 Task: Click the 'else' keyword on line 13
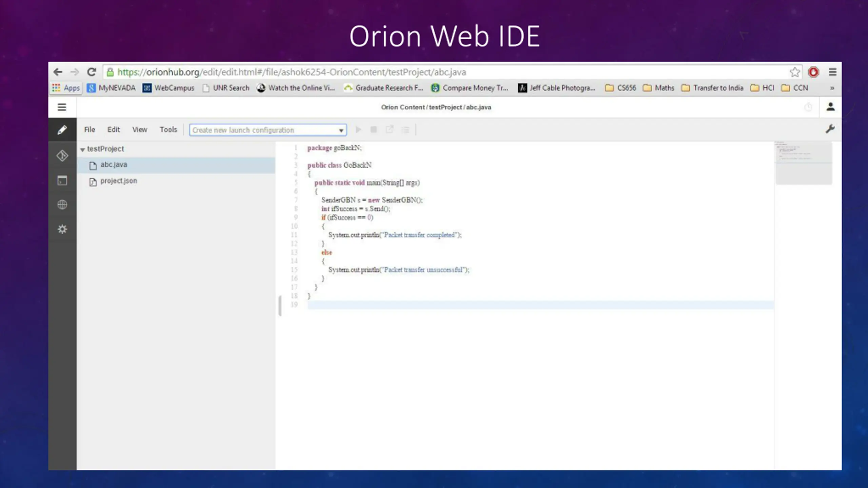pos(327,252)
